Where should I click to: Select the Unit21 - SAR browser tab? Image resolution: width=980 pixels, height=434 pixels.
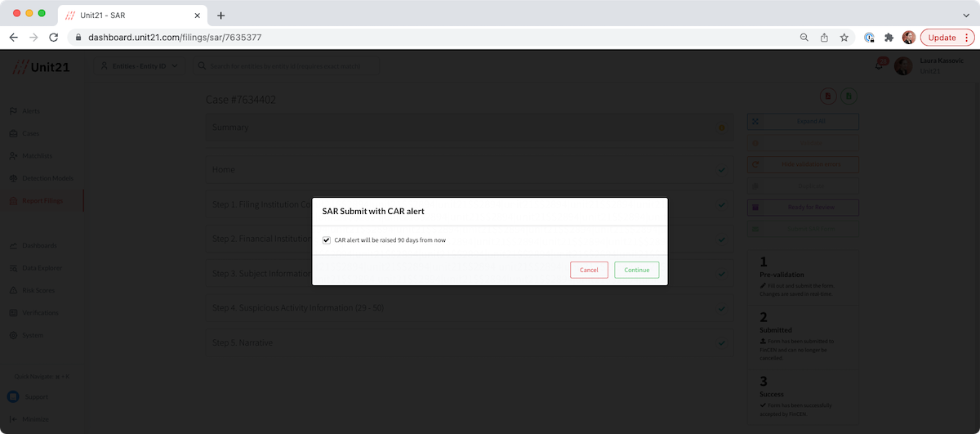(x=133, y=16)
